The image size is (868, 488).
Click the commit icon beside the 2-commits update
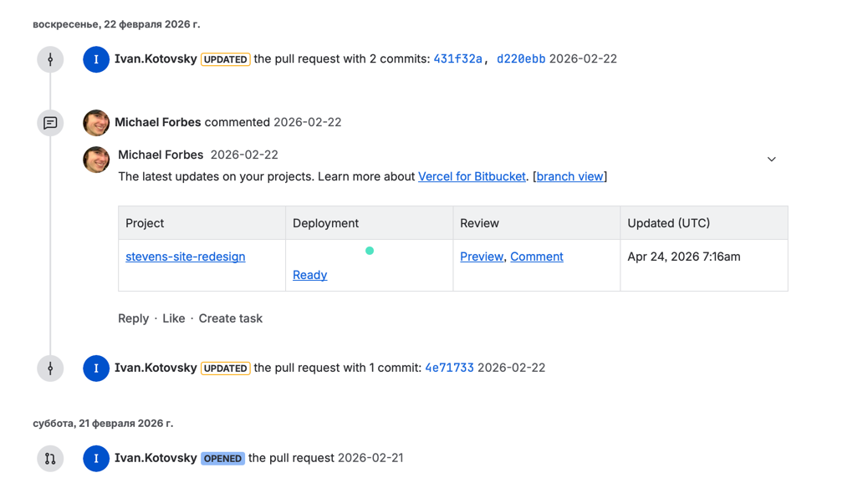(x=50, y=59)
